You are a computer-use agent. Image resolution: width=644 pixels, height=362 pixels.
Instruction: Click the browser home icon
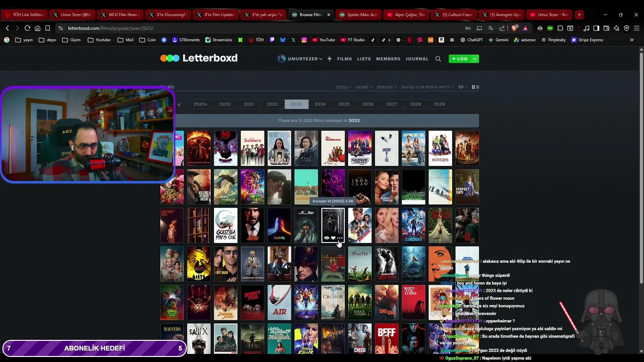click(37, 28)
